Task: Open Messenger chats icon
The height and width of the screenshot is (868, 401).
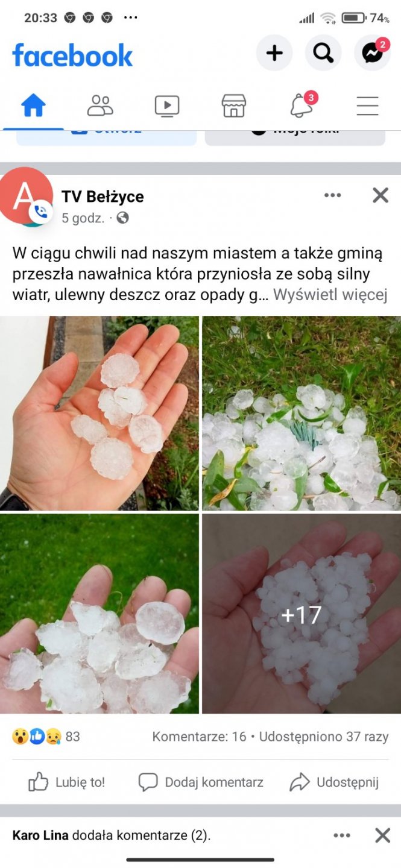Action: pyautogui.click(x=372, y=53)
